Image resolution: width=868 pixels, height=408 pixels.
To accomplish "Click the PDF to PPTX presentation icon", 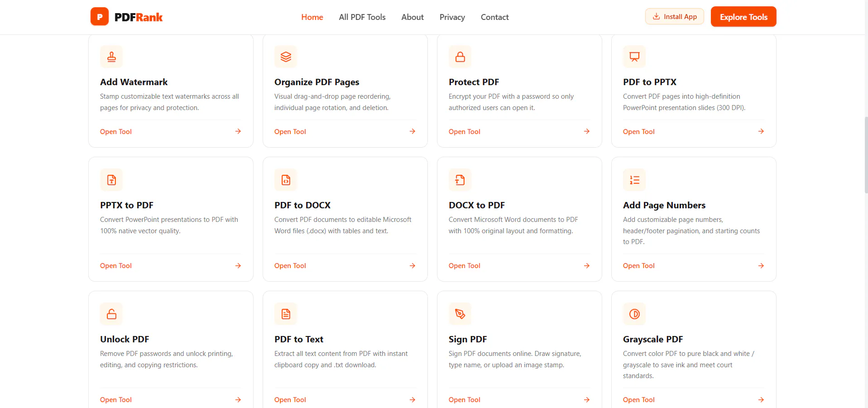I will tap(634, 57).
